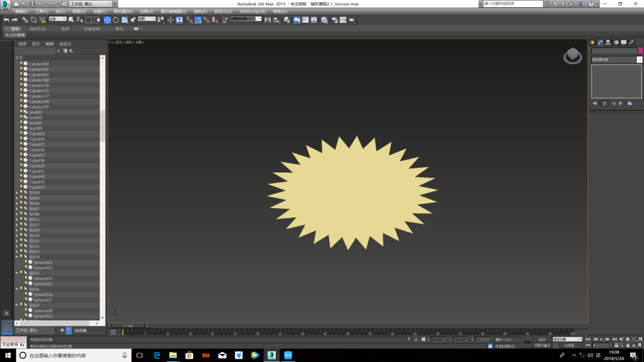Click the Select and Rotate tool

tap(116, 20)
